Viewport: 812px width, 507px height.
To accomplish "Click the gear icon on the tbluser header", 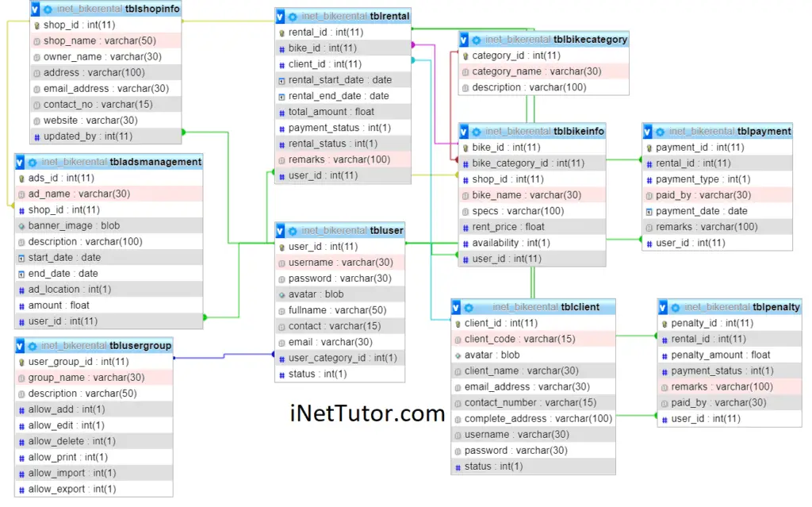I will tap(293, 230).
